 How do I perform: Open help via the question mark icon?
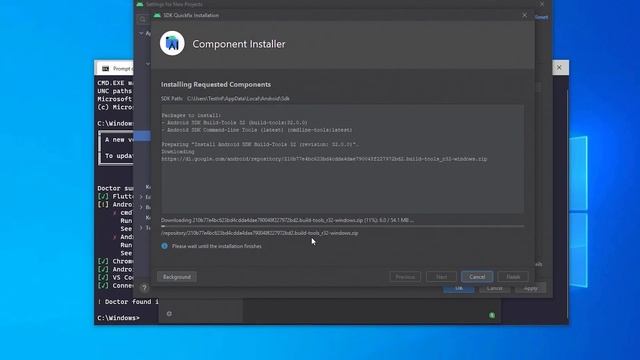coord(144,288)
